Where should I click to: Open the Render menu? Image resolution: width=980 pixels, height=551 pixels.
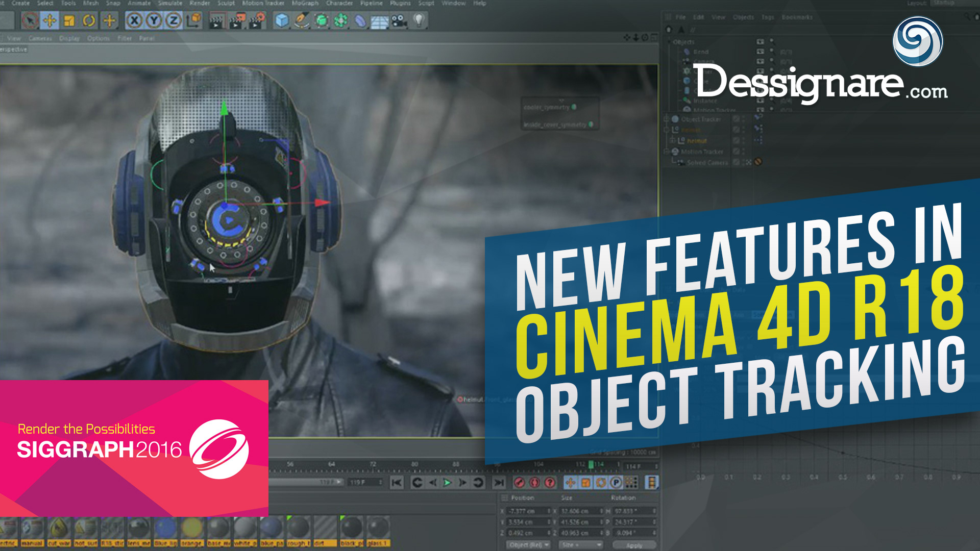pyautogui.click(x=200, y=3)
